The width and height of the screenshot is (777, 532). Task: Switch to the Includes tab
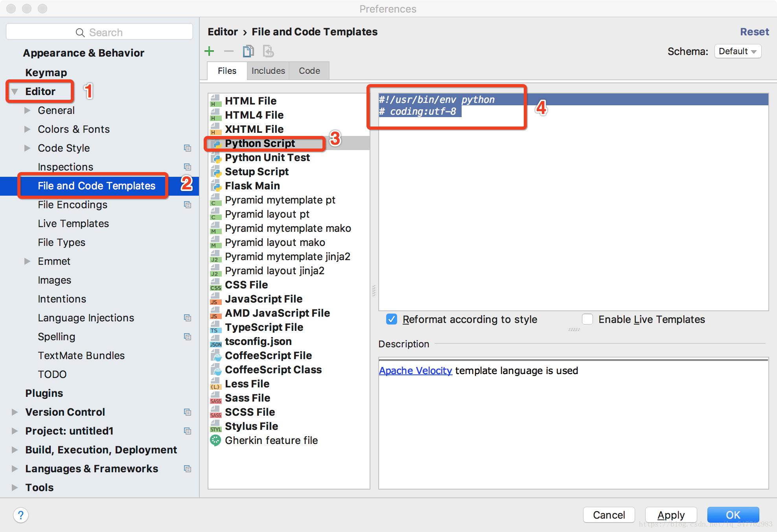(268, 71)
